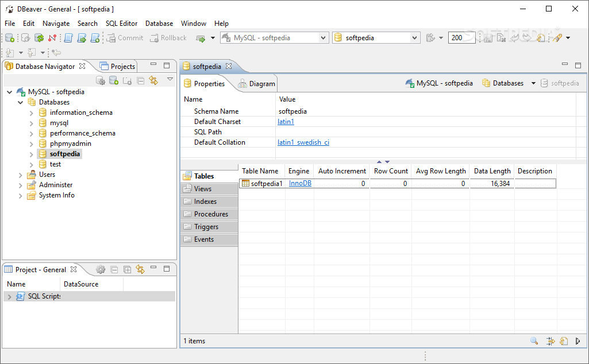Click the result set limit field showing 200
Viewport: 589px width, 364px height.
461,38
